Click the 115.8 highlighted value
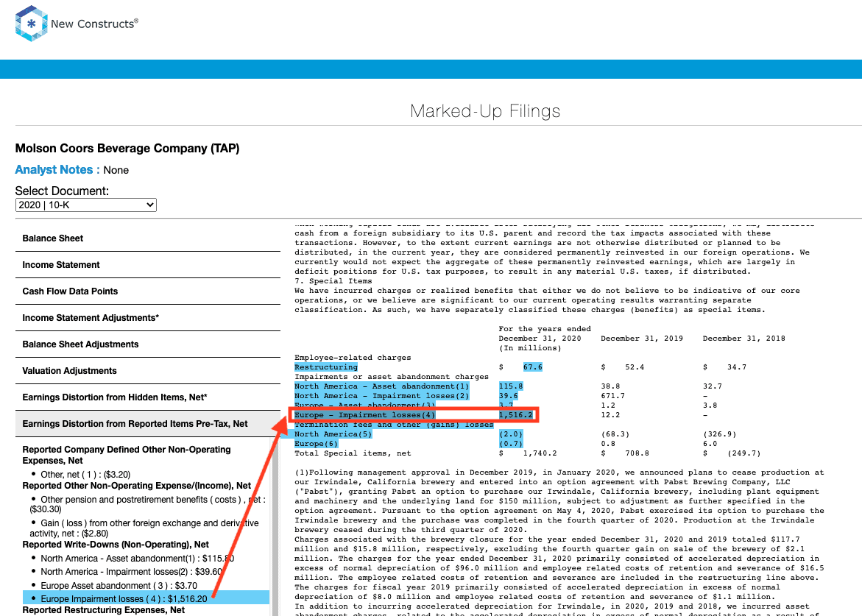 511,386
